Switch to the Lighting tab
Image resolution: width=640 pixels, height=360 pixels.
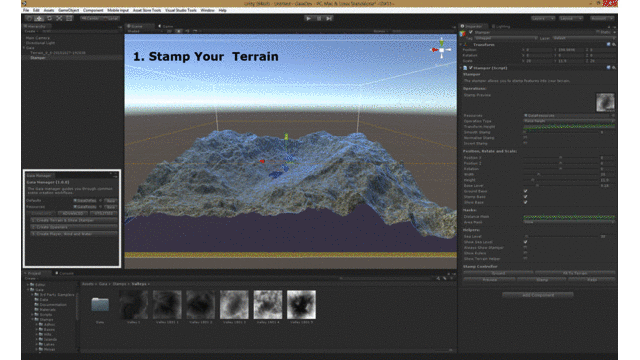[x=501, y=27]
